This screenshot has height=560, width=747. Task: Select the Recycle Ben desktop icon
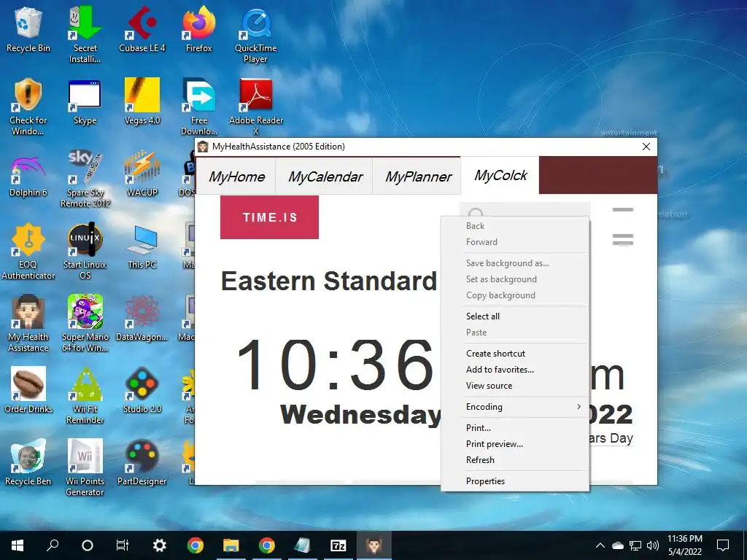click(x=28, y=463)
